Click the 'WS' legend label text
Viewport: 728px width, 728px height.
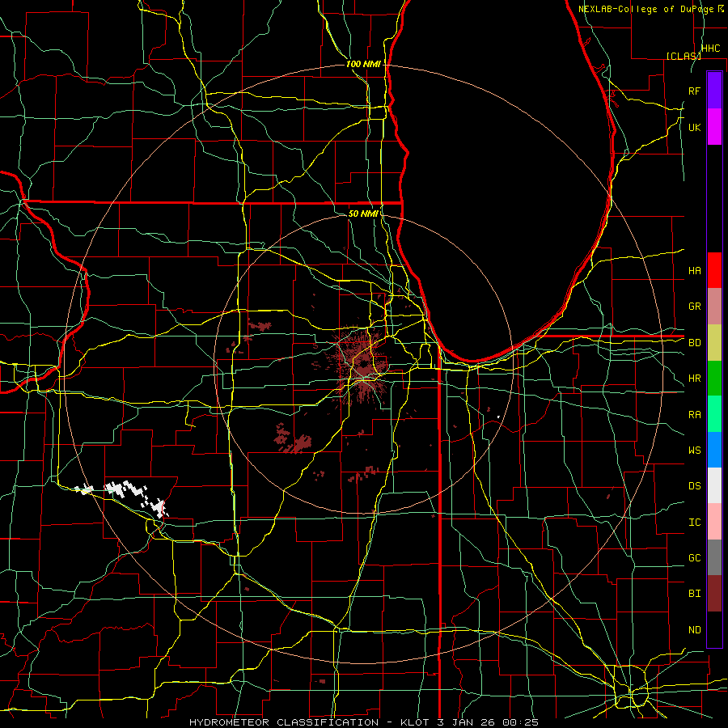pyautogui.click(x=694, y=451)
